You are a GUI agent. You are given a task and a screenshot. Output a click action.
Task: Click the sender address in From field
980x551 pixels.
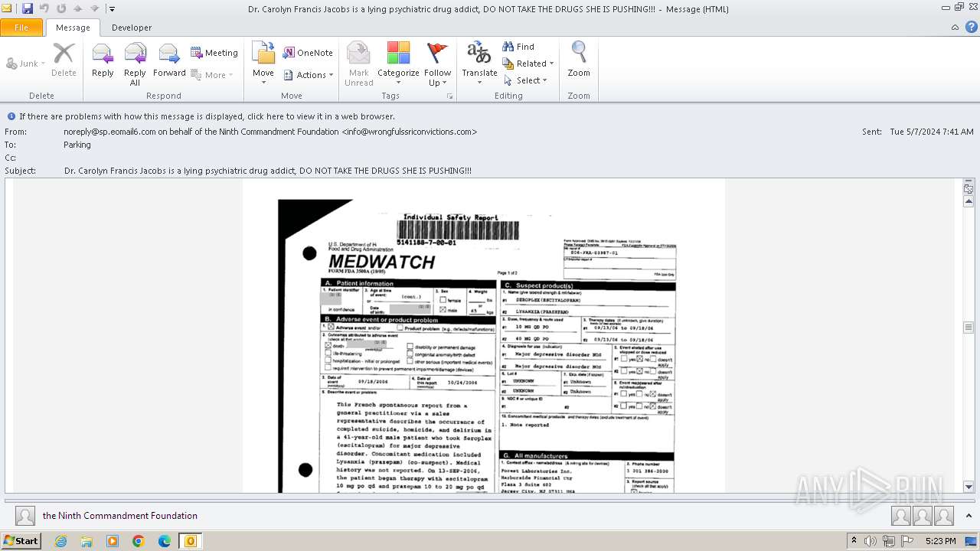(x=270, y=132)
